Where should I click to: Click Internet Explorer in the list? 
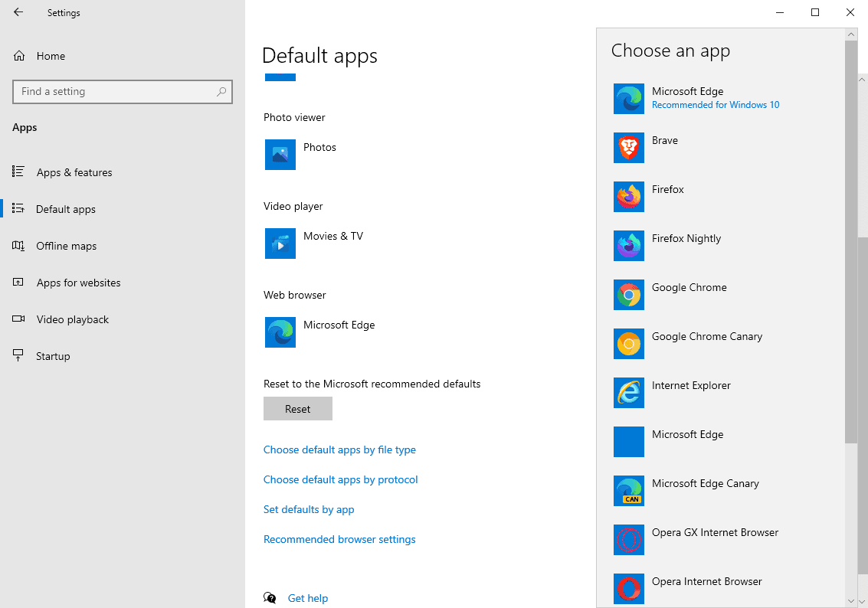[691, 386]
